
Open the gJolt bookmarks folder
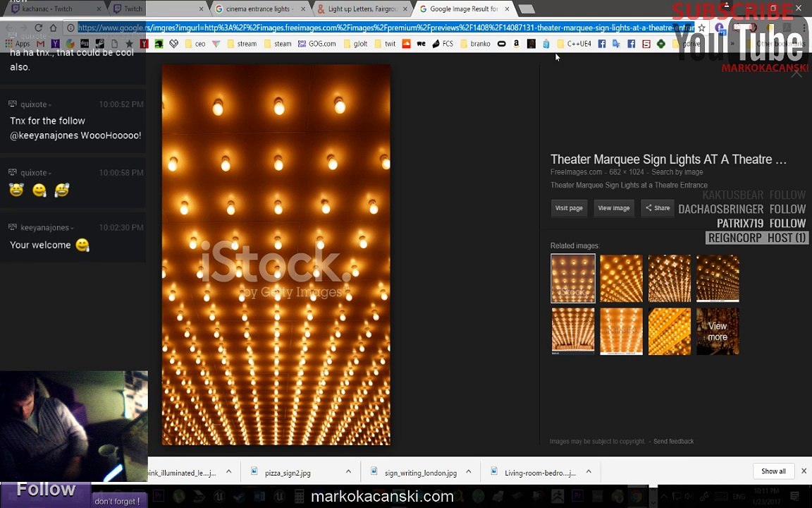point(355,44)
